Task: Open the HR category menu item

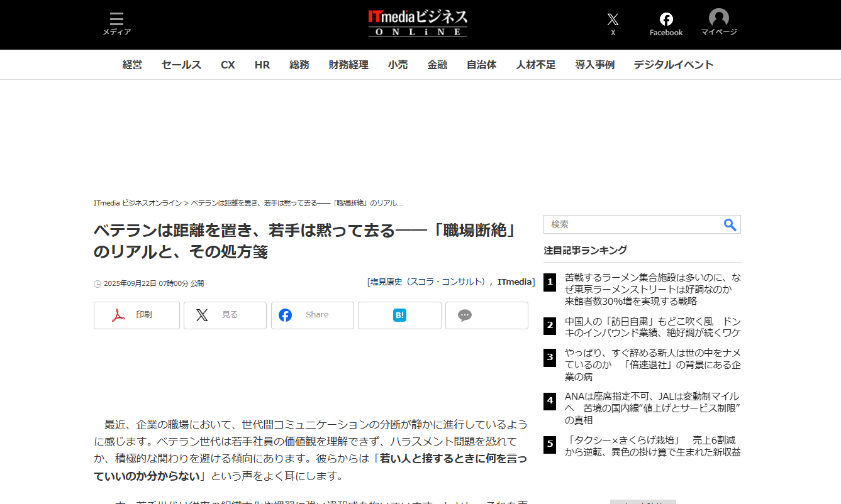Action: [262, 65]
